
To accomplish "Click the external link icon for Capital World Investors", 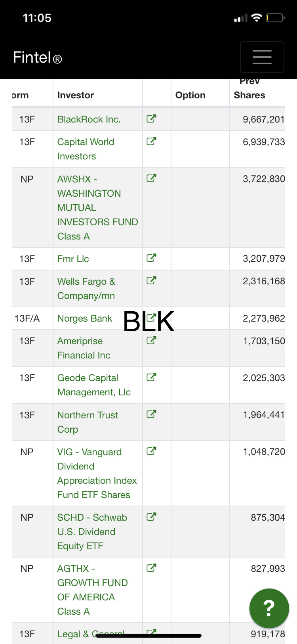I will (x=151, y=141).
